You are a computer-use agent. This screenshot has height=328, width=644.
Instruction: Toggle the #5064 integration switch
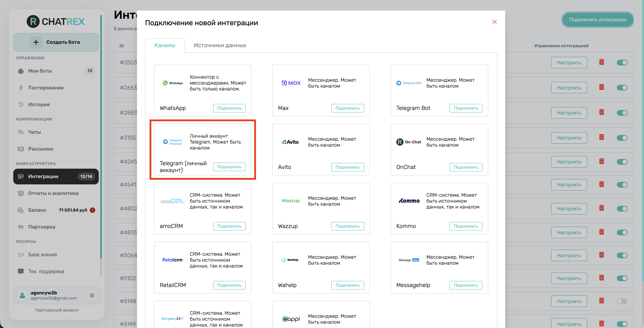point(622,256)
